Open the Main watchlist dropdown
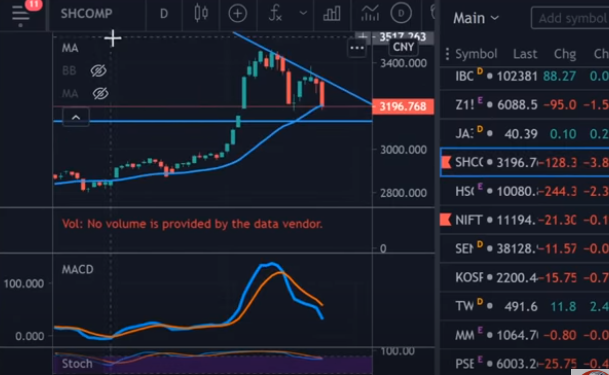The width and height of the screenshot is (609, 375). [x=476, y=18]
